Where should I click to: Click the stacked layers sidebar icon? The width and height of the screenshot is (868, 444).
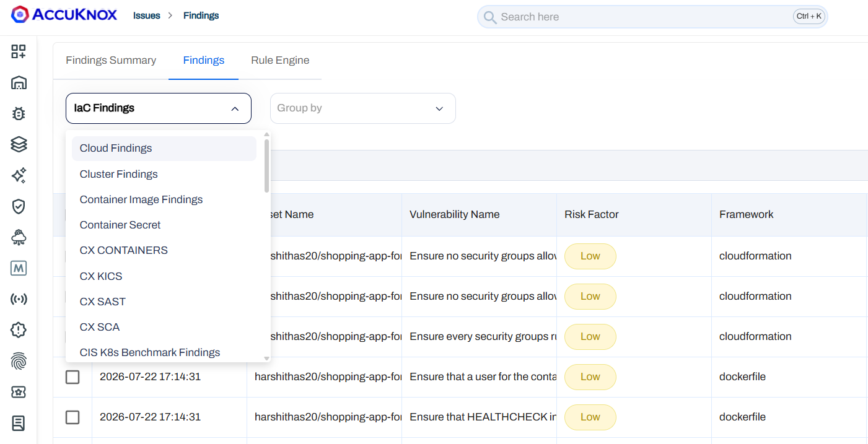coord(19,144)
